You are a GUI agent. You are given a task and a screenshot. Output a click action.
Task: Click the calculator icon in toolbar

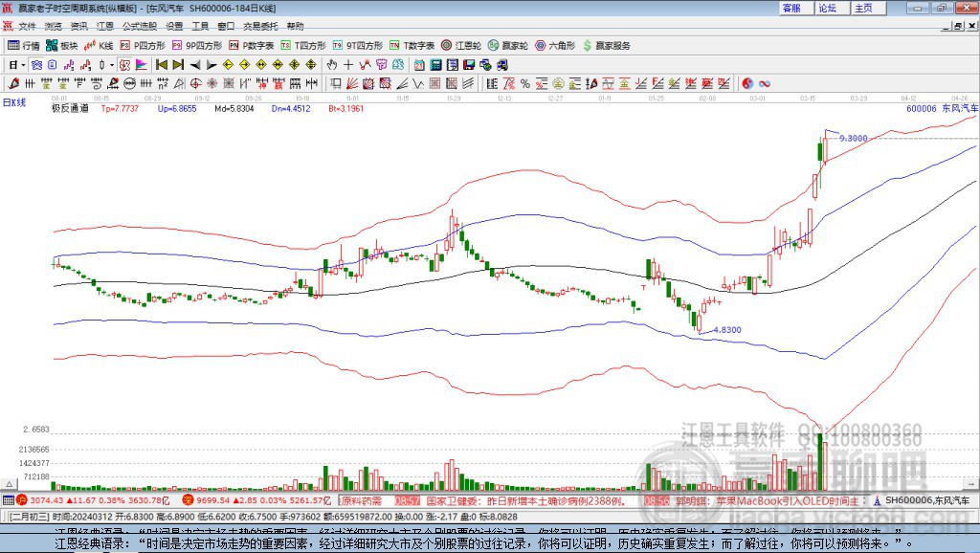[x=435, y=65]
